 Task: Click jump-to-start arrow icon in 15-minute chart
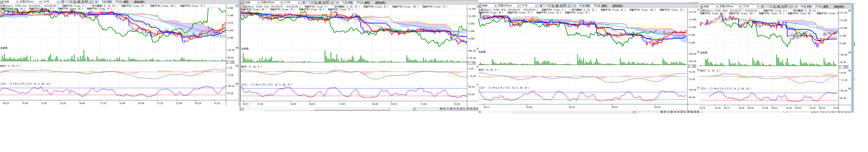(441, 109)
